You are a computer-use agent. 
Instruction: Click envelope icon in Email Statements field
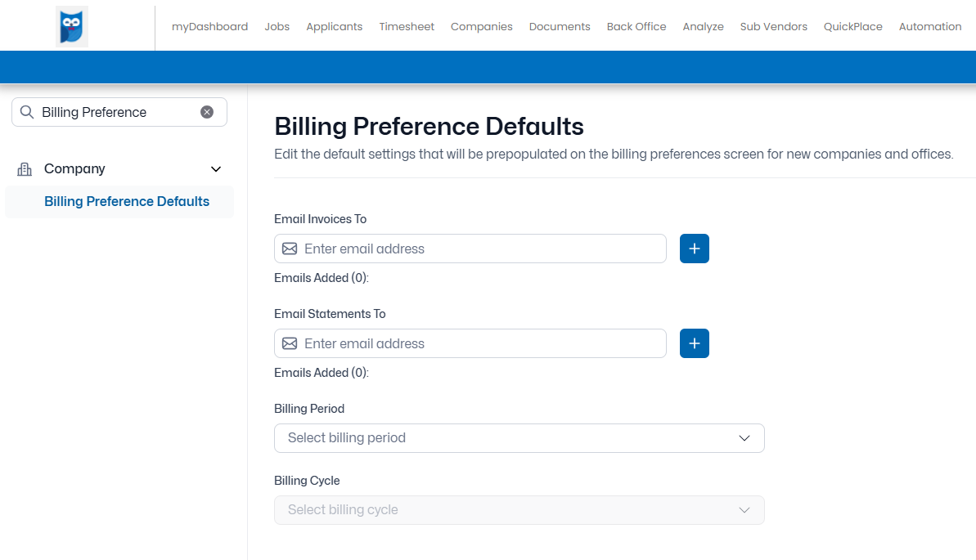pos(290,343)
